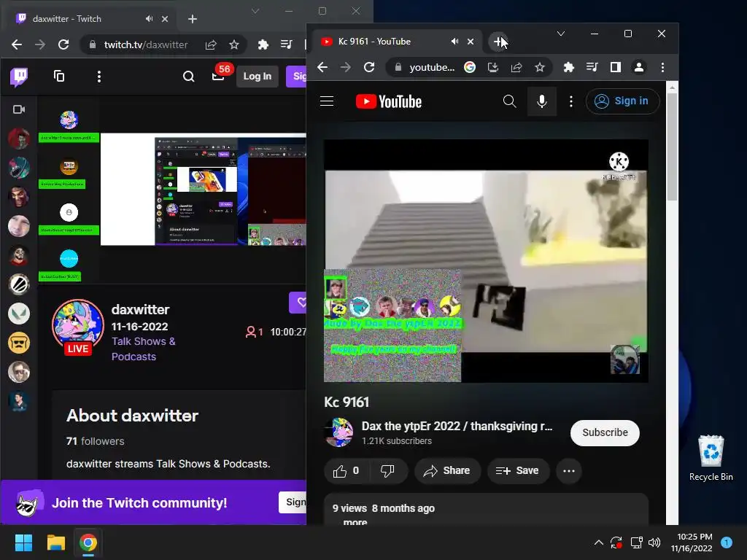Follow daxwitter with purple heart button
Screen dimensions: 747x560
(298, 303)
